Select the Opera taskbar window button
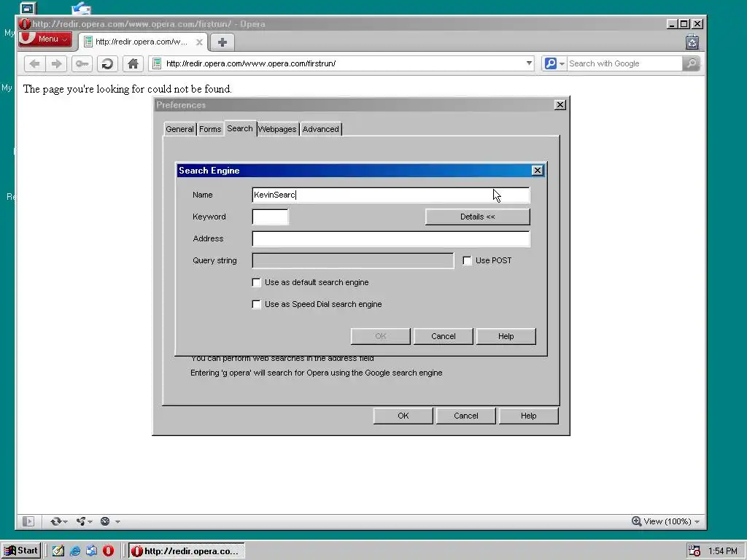Screen dimensions: 747x560 click(186, 551)
